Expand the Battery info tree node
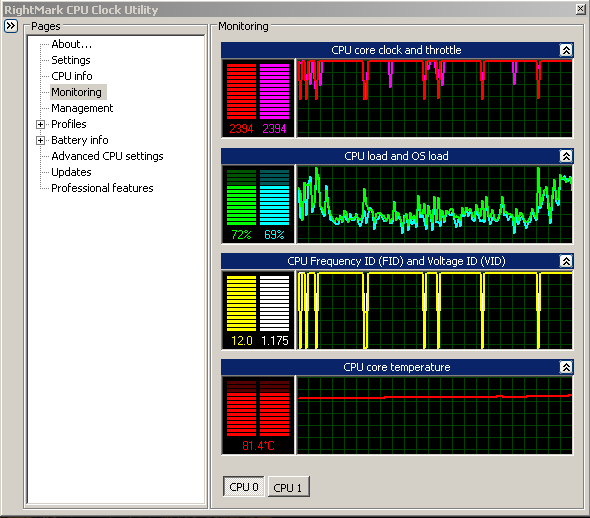The height and width of the screenshot is (518, 590). coord(40,141)
